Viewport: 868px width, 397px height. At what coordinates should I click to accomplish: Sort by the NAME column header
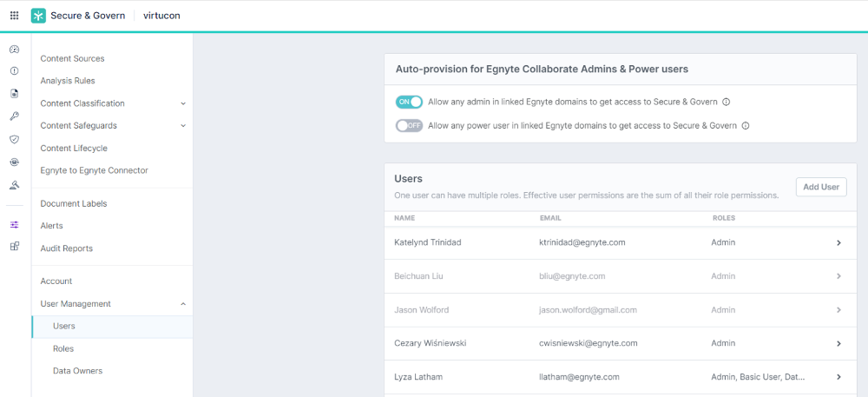pyautogui.click(x=404, y=218)
